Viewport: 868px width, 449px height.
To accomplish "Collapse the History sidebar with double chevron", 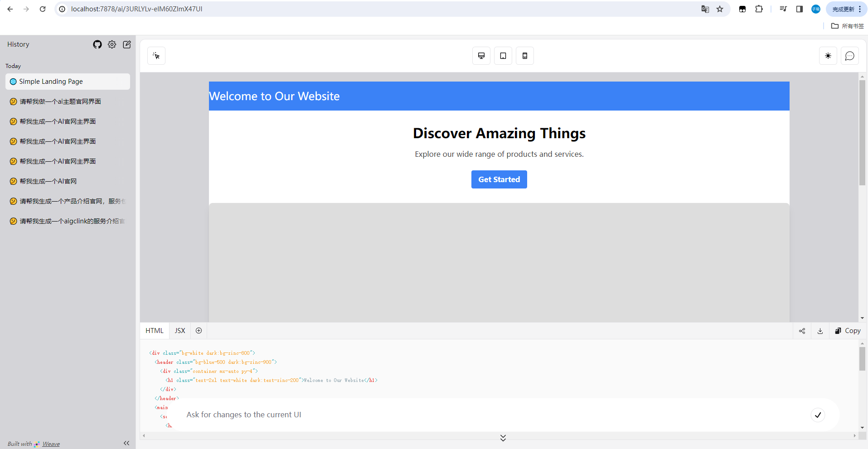I will [126, 443].
